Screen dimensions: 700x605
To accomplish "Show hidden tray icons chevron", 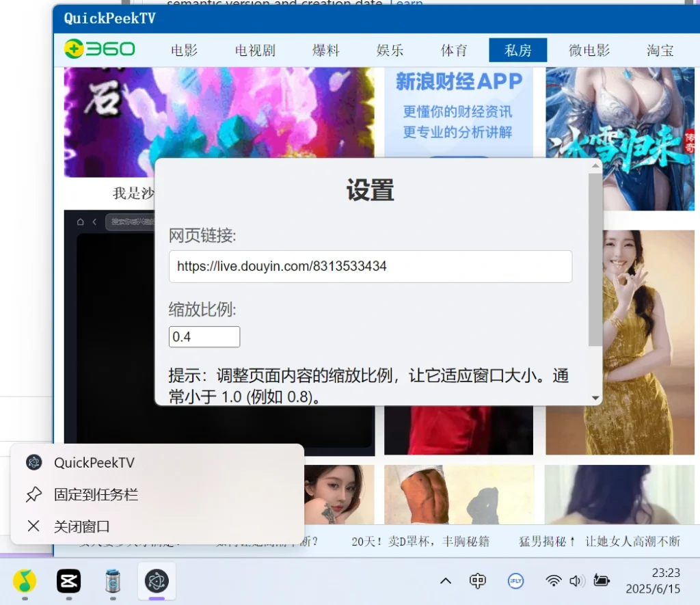I will point(446,581).
